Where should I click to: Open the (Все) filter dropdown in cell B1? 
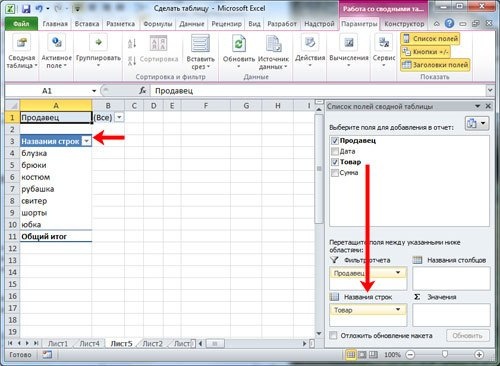coord(119,117)
